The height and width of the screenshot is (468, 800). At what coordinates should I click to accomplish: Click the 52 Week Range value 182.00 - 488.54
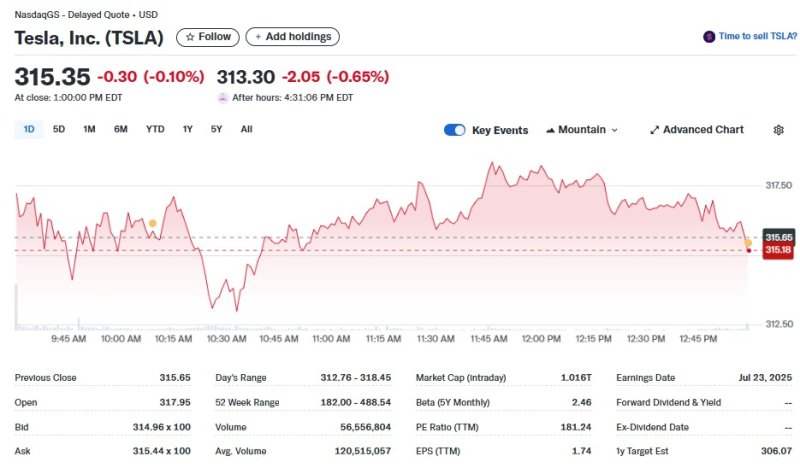(x=356, y=402)
